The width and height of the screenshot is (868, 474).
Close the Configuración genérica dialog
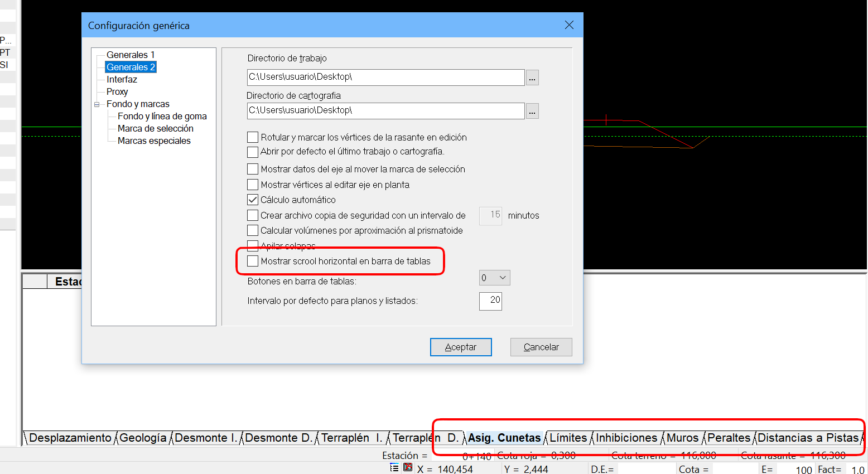coord(569,25)
